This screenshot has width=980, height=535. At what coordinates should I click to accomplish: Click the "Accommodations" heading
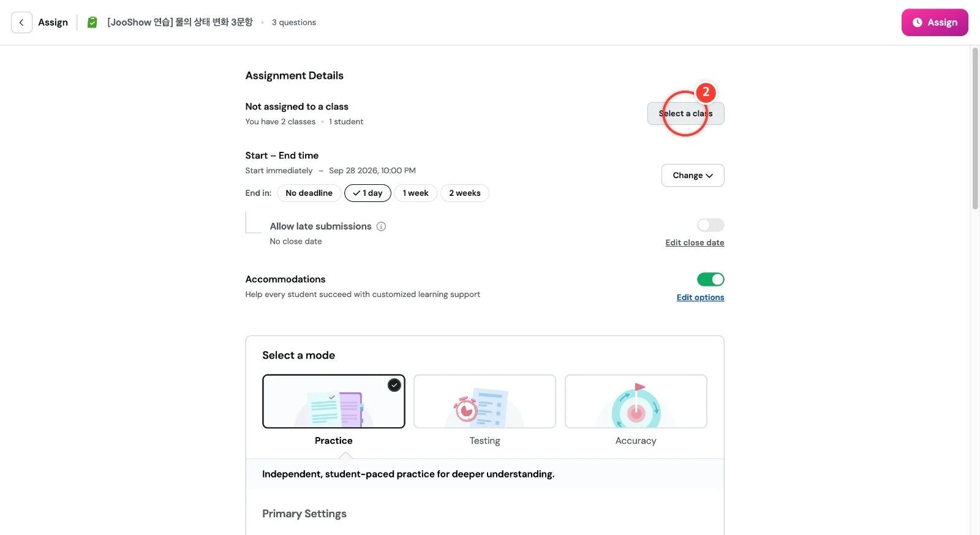[x=285, y=280]
